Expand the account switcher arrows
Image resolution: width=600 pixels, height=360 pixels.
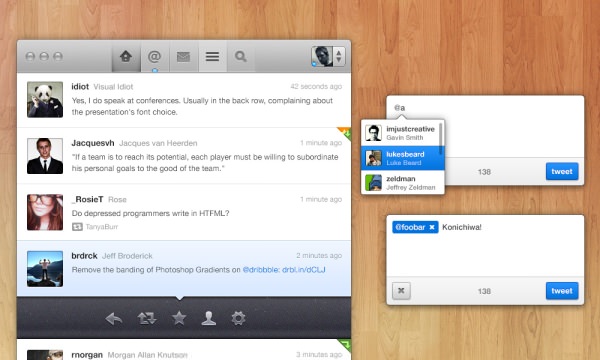point(339,56)
